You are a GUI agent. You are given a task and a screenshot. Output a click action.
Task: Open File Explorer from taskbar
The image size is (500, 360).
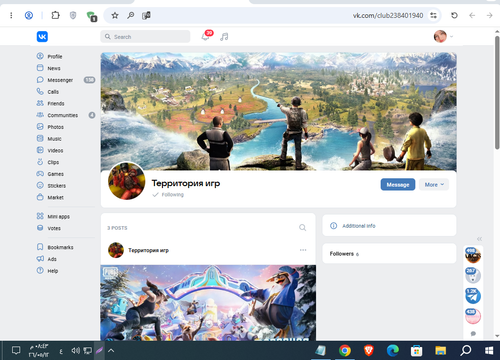pyautogui.click(x=441, y=350)
